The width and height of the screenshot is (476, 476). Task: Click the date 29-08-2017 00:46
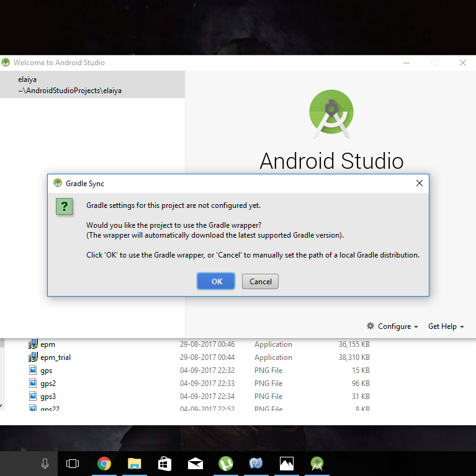click(x=207, y=344)
